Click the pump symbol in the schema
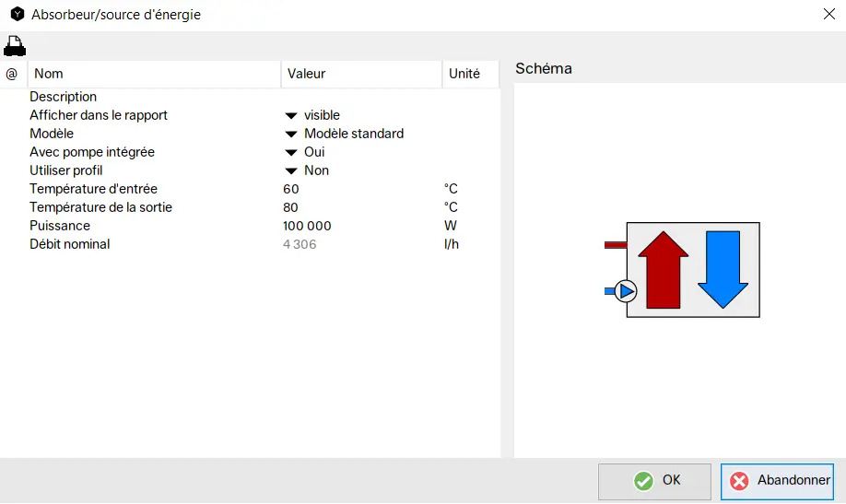The height and width of the screenshot is (504, 846). coord(625,291)
